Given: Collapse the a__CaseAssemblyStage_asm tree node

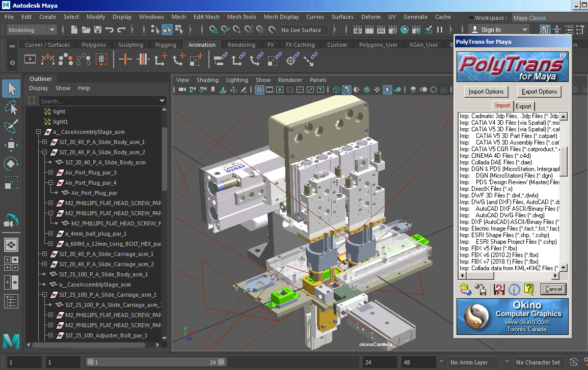Looking at the screenshot, I should [38, 132].
